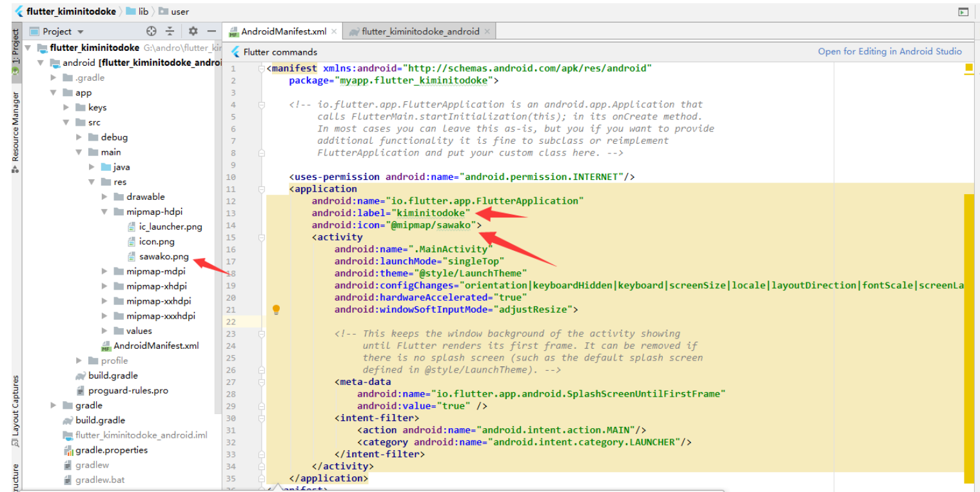Screen dimensions: 980x492
Task: Click the run icon in the top-right navigation bar
Action: 963,12
